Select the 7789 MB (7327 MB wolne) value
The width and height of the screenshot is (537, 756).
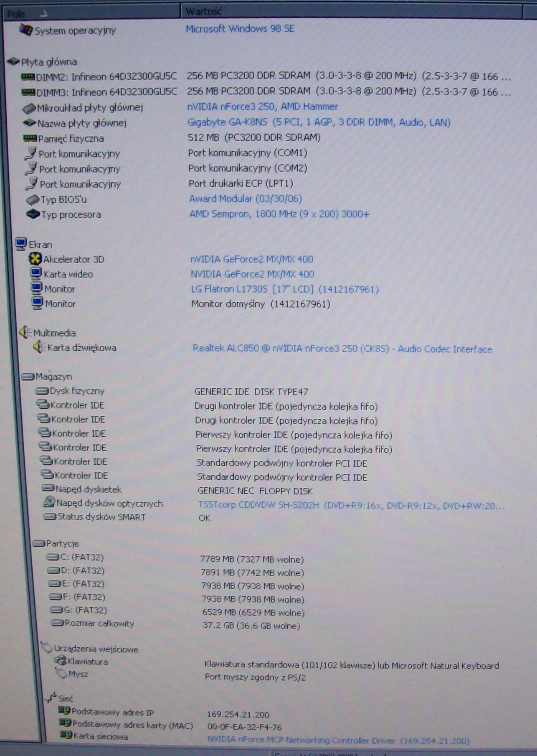pos(252,559)
